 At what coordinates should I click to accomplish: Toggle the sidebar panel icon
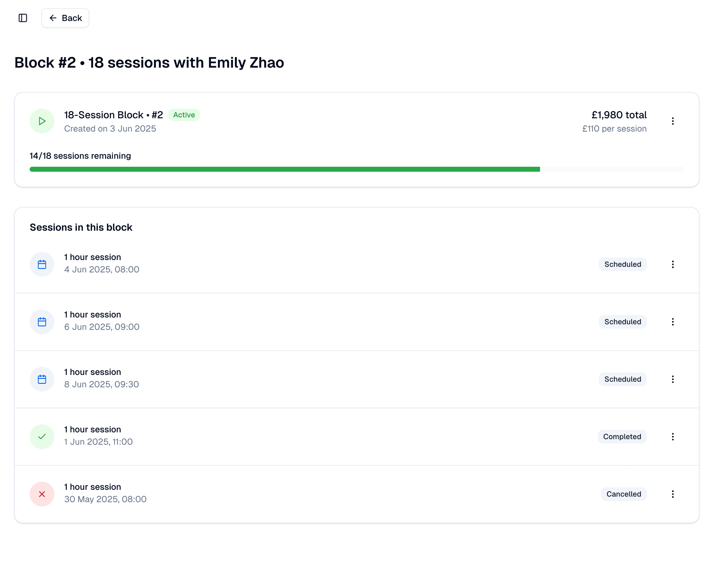coord(23,18)
